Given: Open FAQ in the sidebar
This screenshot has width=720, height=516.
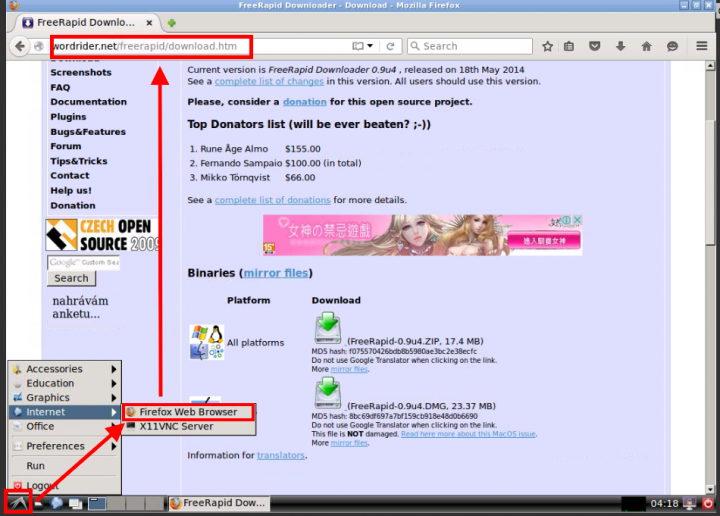Looking at the screenshot, I should pyautogui.click(x=60, y=87).
